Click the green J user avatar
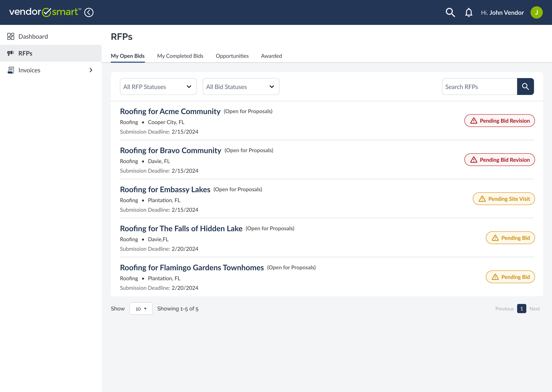 click(x=536, y=12)
